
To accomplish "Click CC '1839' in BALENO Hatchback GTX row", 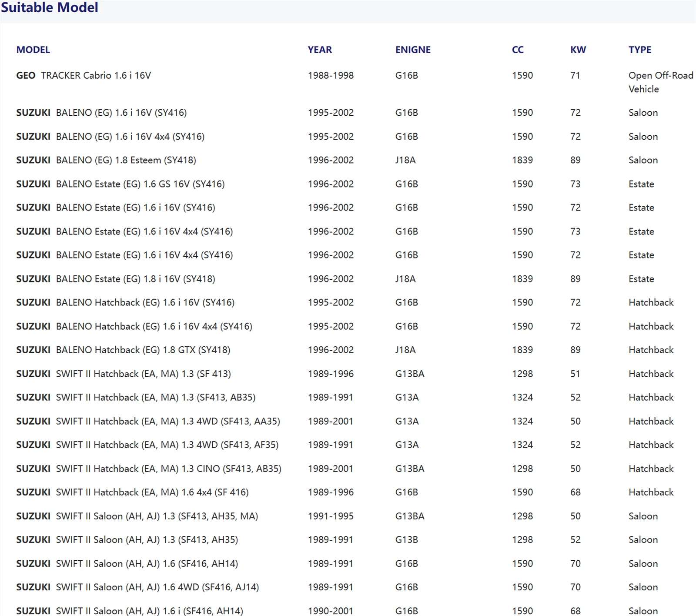I will pyautogui.click(x=522, y=350).
